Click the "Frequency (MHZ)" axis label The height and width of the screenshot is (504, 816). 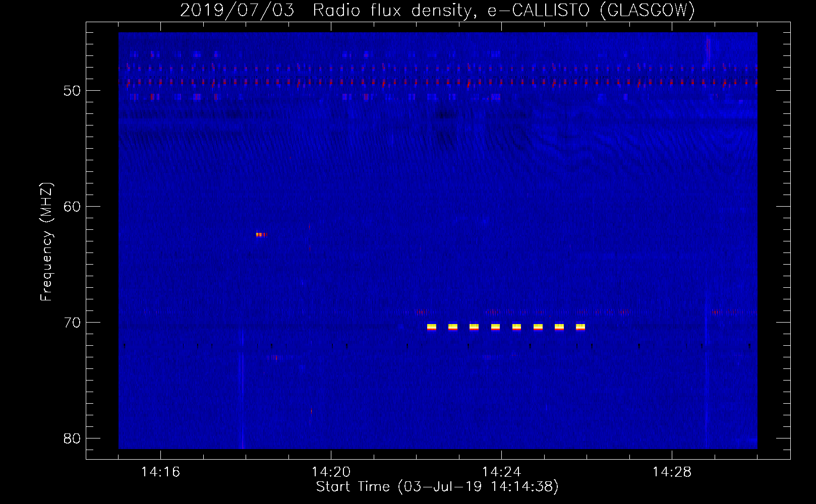[x=46, y=241]
